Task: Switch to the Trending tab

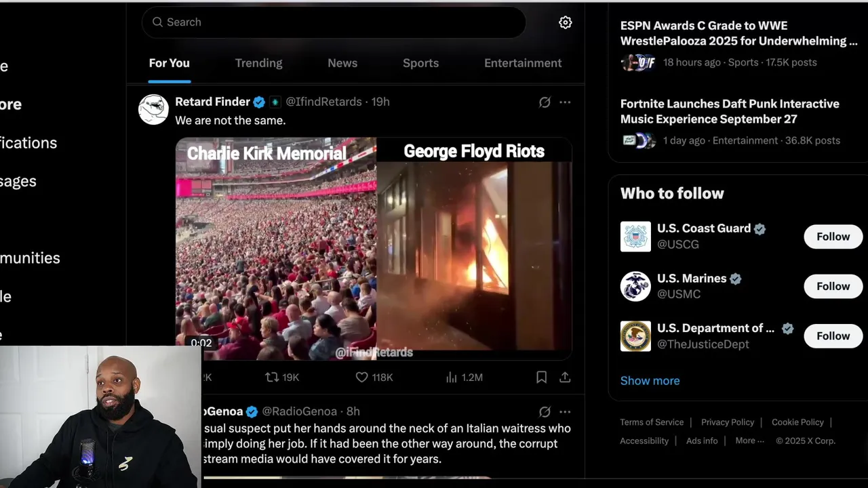Action: pos(258,63)
